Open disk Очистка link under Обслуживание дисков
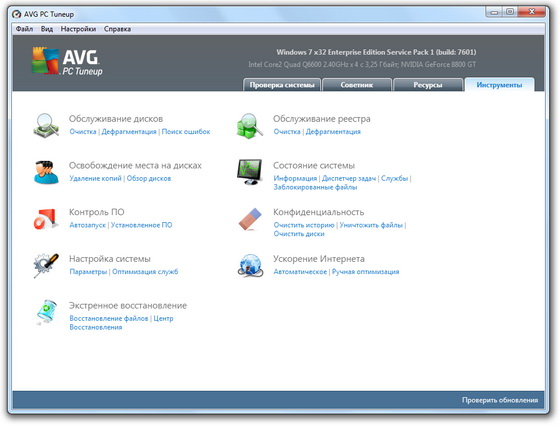The image size is (560, 426). tap(83, 131)
